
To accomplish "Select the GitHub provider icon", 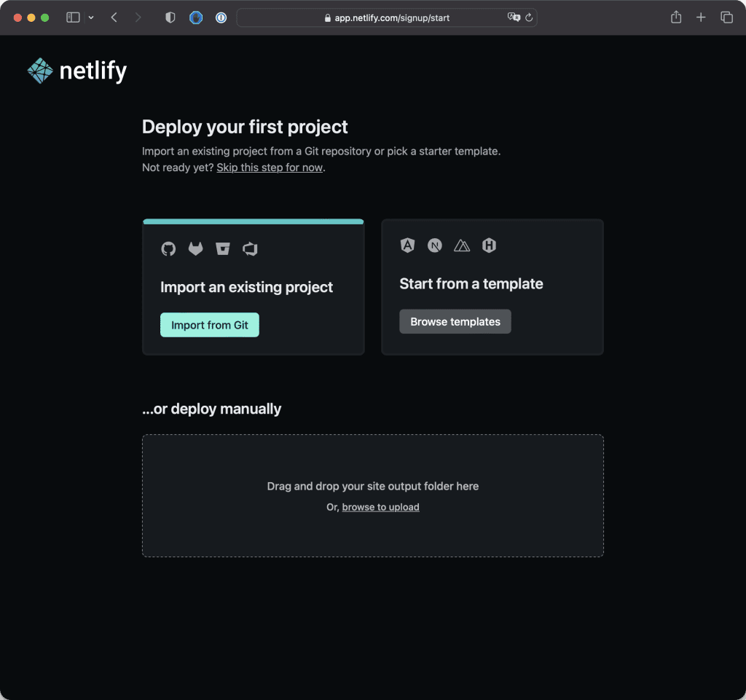I will pos(168,248).
